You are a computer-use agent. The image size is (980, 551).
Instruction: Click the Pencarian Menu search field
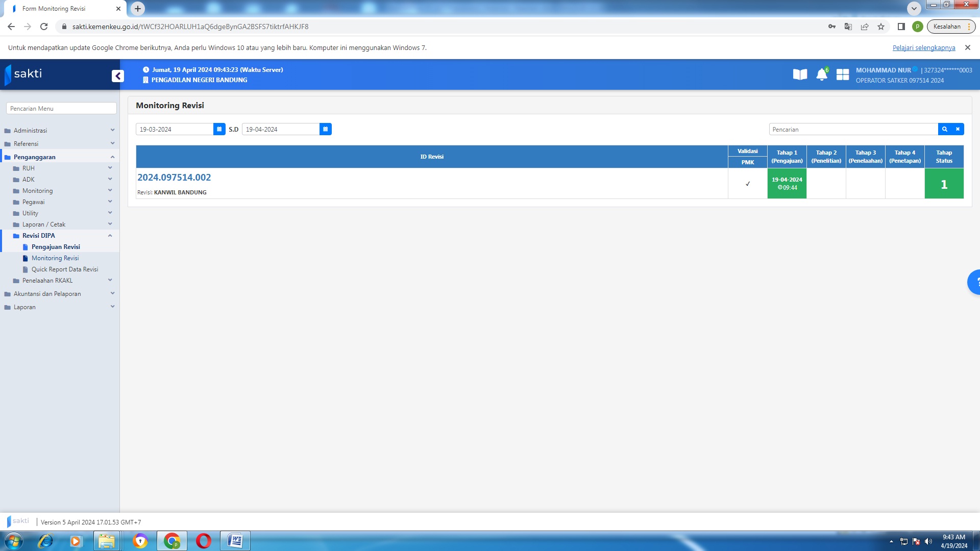click(61, 108)
